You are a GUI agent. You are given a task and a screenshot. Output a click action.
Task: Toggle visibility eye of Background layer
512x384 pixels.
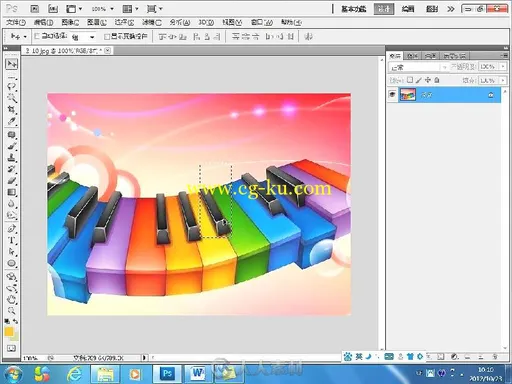[392, 95]
